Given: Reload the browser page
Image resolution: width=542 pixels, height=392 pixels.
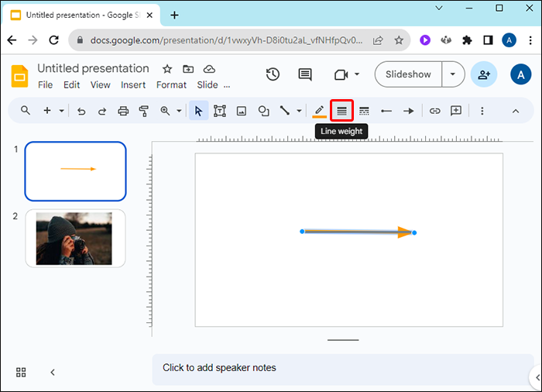Looking at the screenshot, I should click(x=54, y=40).
